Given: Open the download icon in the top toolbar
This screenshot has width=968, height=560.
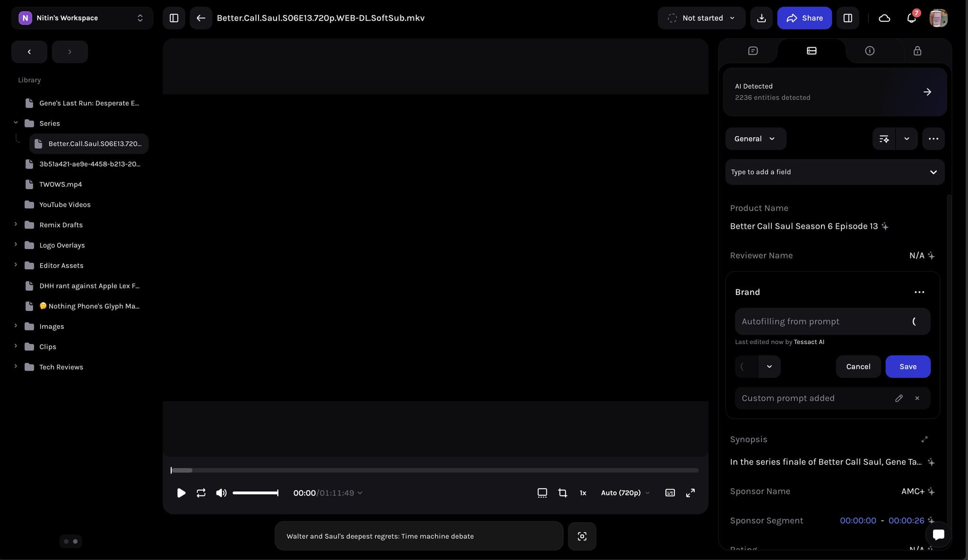Looking at the screenshot, I should [761, 18].
